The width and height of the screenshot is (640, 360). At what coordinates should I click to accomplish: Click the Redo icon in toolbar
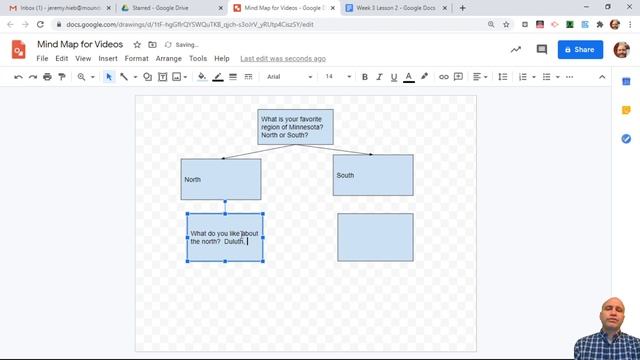pyautogui.click(x=33, y=77)
